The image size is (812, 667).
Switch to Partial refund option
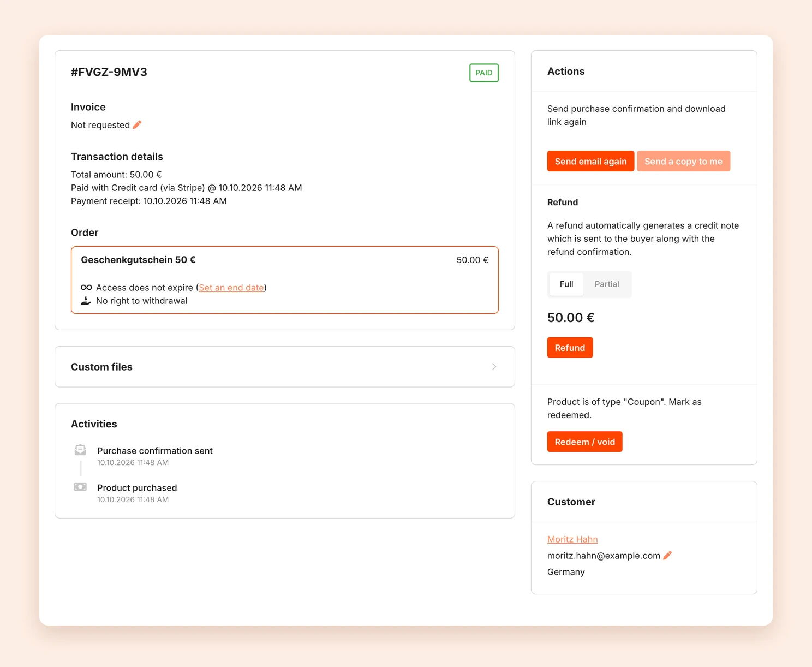click(x=607, y=284)
